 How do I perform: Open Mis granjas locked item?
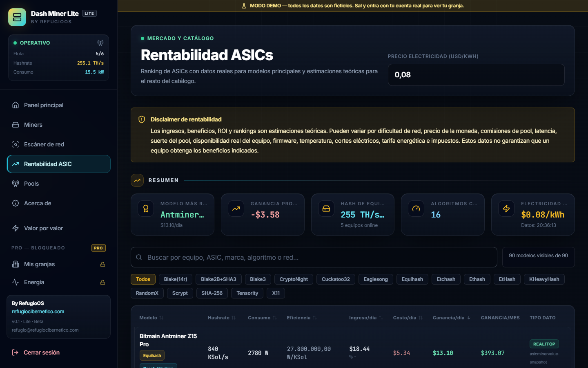click(59, 264)
